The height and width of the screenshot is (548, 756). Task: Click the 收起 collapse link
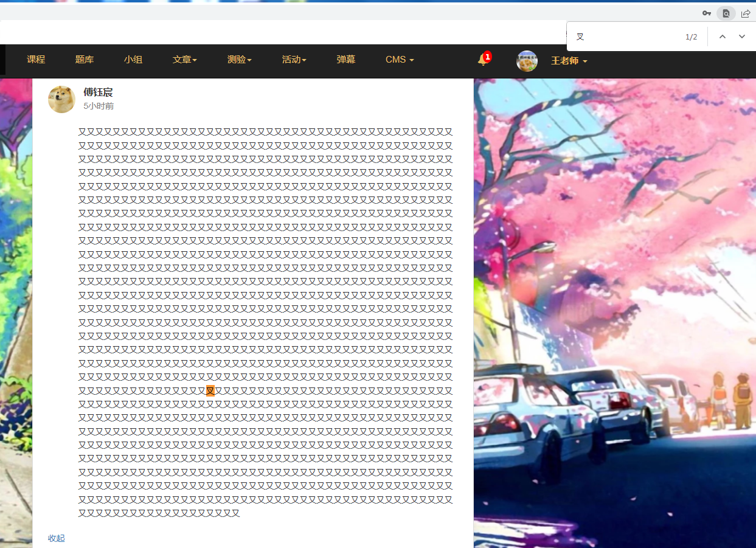(57, 538)
